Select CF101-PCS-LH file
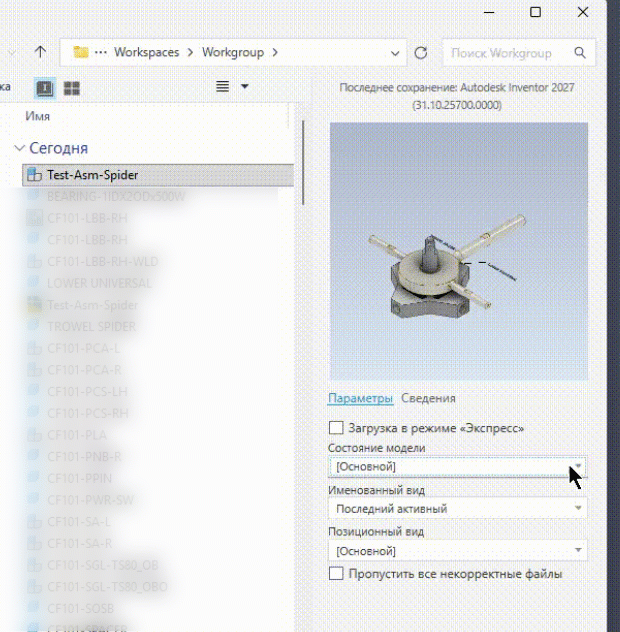 [x=87, y=392]
